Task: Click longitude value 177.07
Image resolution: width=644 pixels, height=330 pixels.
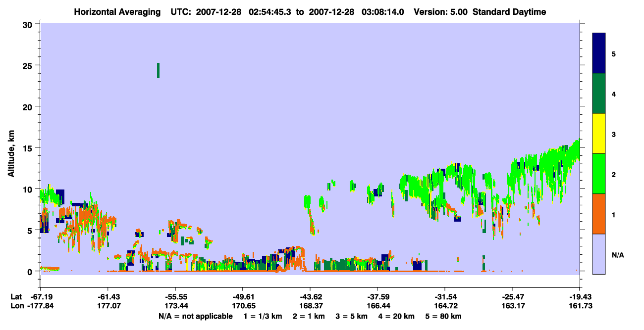Action: coord(107,306)
